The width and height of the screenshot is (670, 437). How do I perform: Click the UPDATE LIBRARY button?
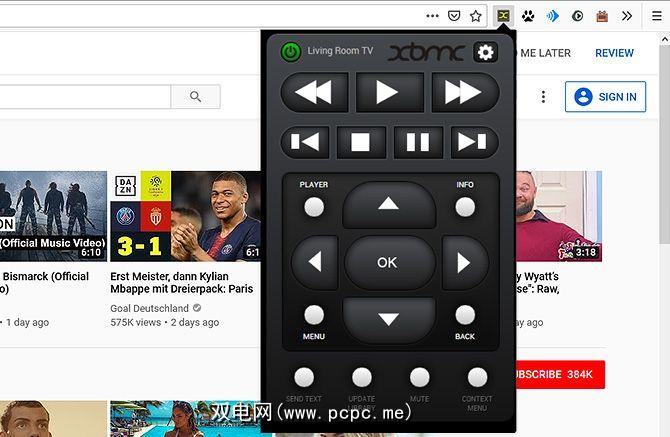tap(361, 377)
